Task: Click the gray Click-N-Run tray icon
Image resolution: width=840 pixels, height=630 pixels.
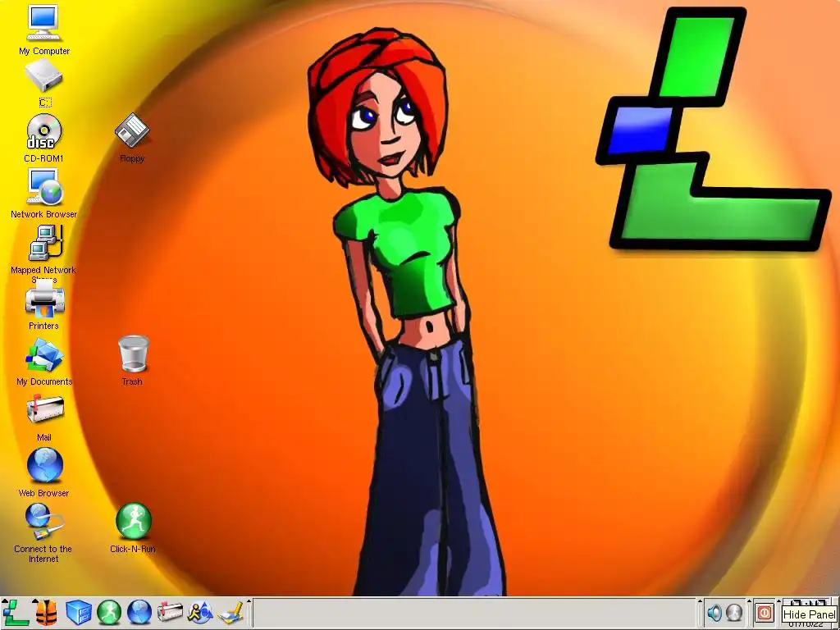Action: [733, 612]
